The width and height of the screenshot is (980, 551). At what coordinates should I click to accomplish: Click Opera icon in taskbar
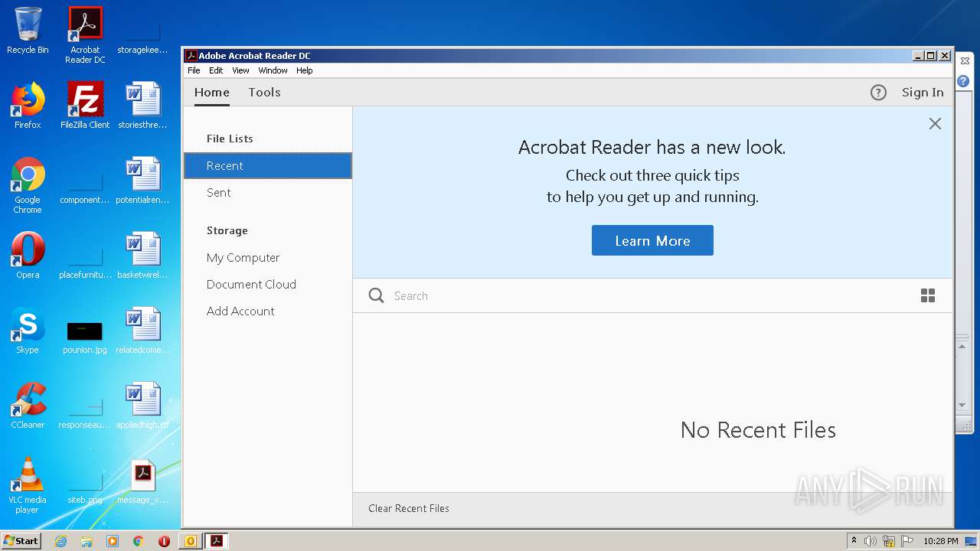coord(164,541)
